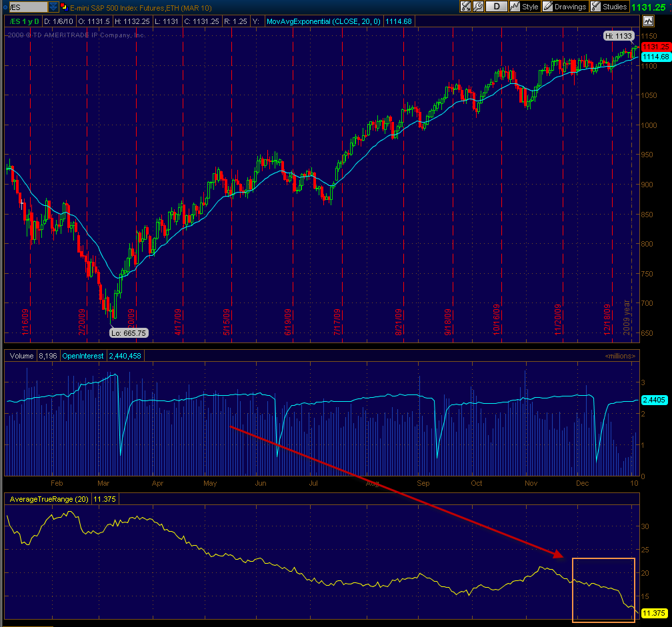Click the R: 1.25 range readout
Viewport: 672px width, 627px height.
click(236, 21)
